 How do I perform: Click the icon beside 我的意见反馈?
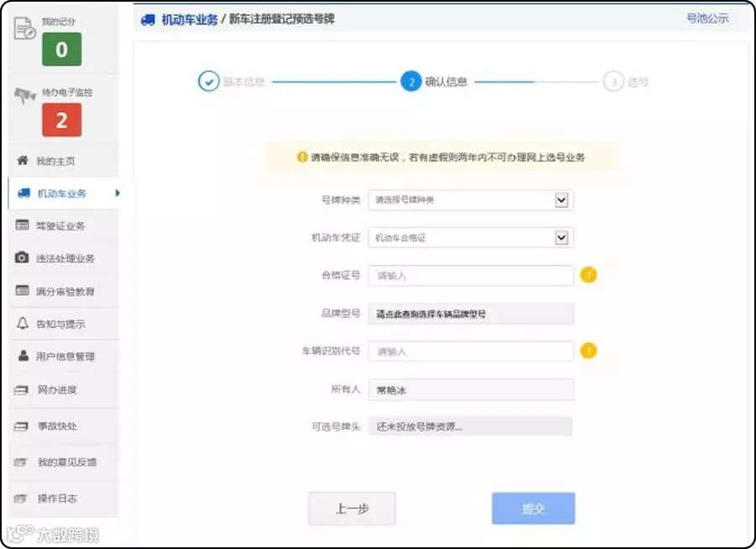coord(20,462)
